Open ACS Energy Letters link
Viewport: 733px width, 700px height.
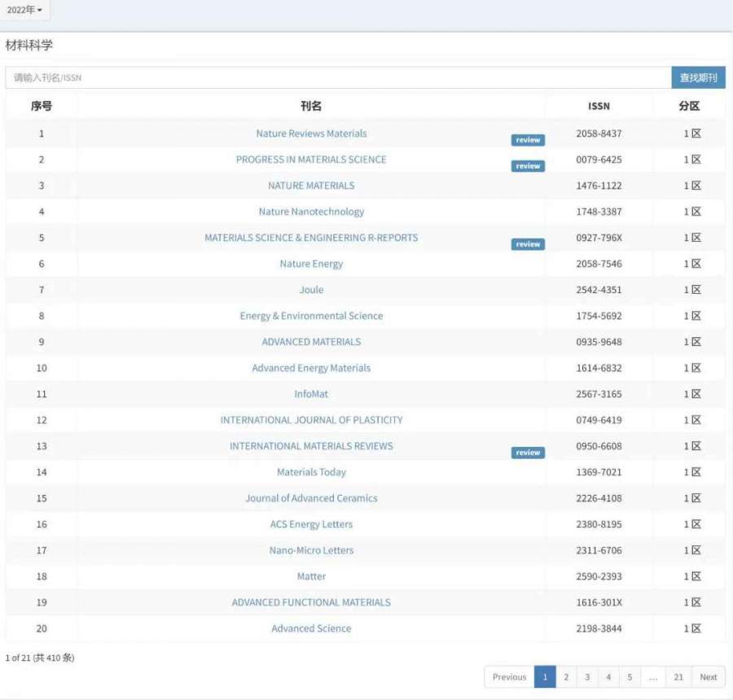tap(311, 525)
